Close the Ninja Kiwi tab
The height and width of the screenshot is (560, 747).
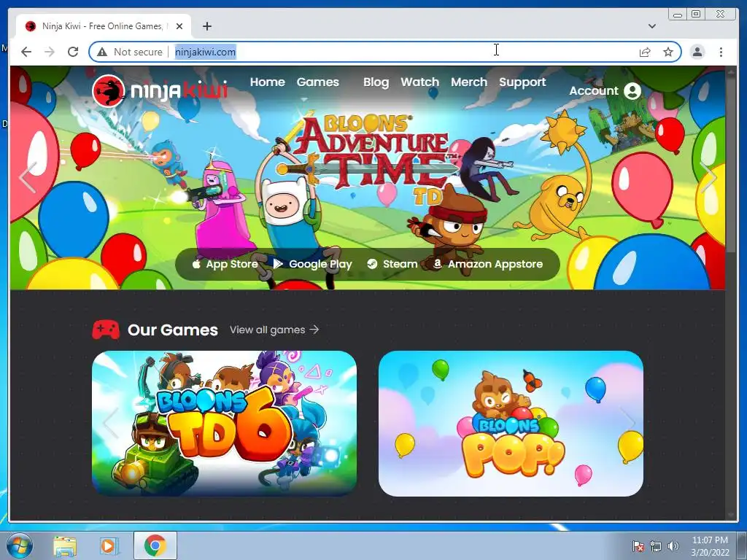[179, 26]
